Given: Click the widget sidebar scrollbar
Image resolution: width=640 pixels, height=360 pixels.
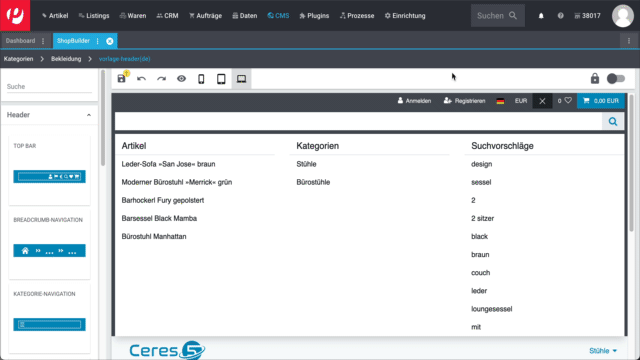Looking at the screenshot, I should [103, 118].
